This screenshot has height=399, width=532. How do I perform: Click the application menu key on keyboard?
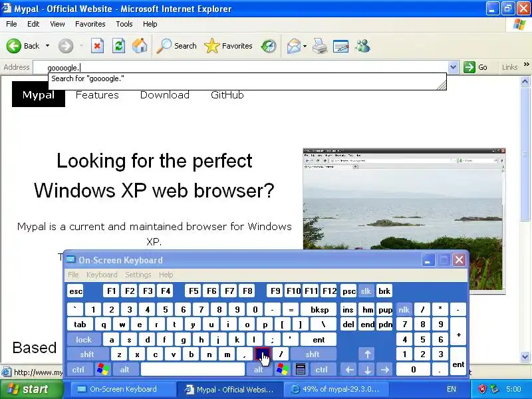pos(301,369)
